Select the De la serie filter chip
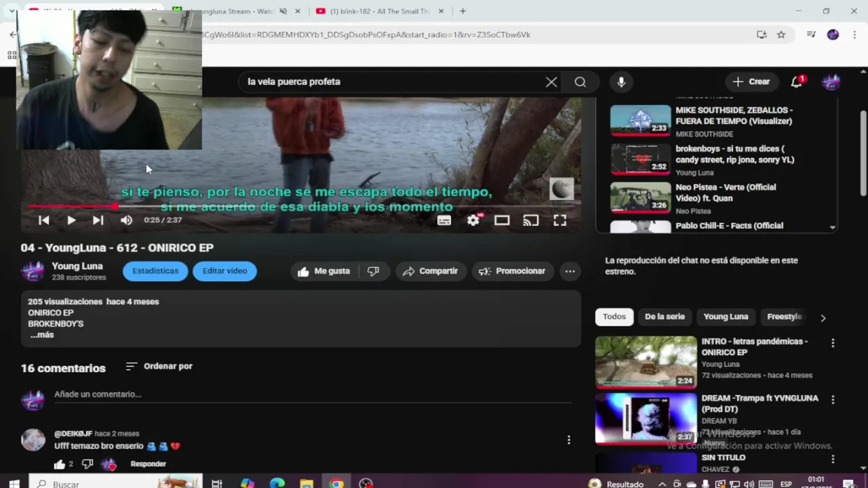The image size is (868, 488). tap(665, 317)
